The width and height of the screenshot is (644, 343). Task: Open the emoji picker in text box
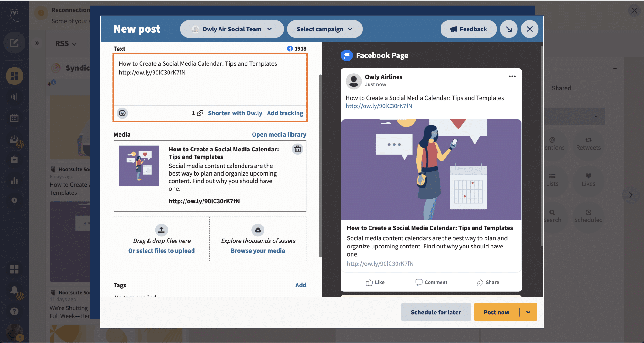[x=122, y=113]
